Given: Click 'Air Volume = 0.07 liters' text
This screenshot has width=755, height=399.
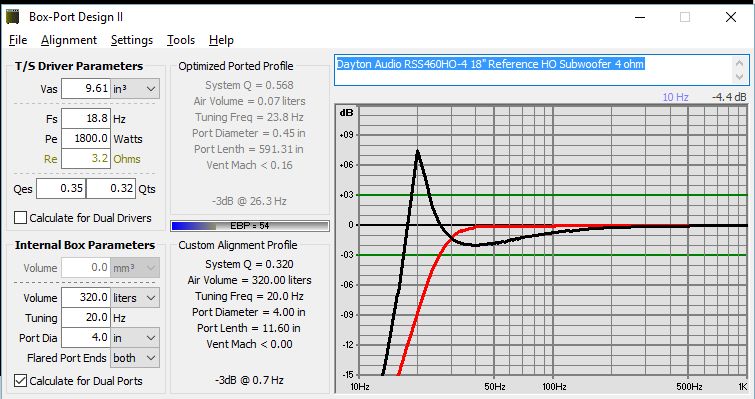Looking at the screenshot, I should (x=249, y=101).
